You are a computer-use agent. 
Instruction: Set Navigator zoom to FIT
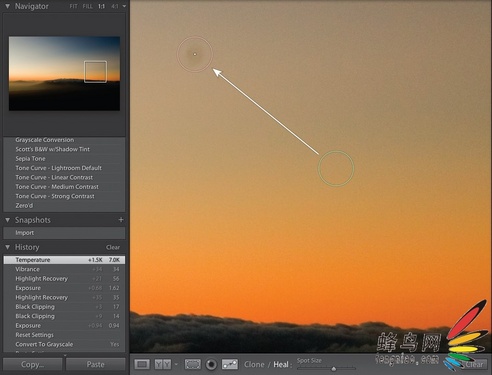pos(73,6)
